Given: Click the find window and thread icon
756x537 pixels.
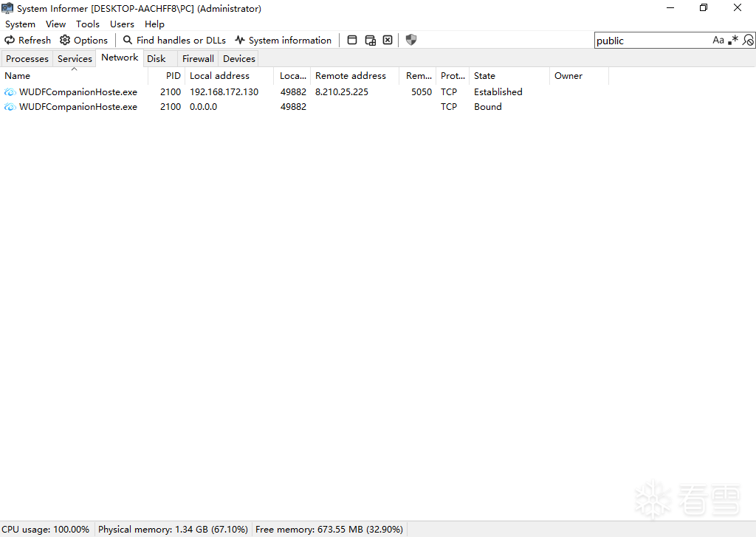Looking at the screenshot, I should point(371,41).
